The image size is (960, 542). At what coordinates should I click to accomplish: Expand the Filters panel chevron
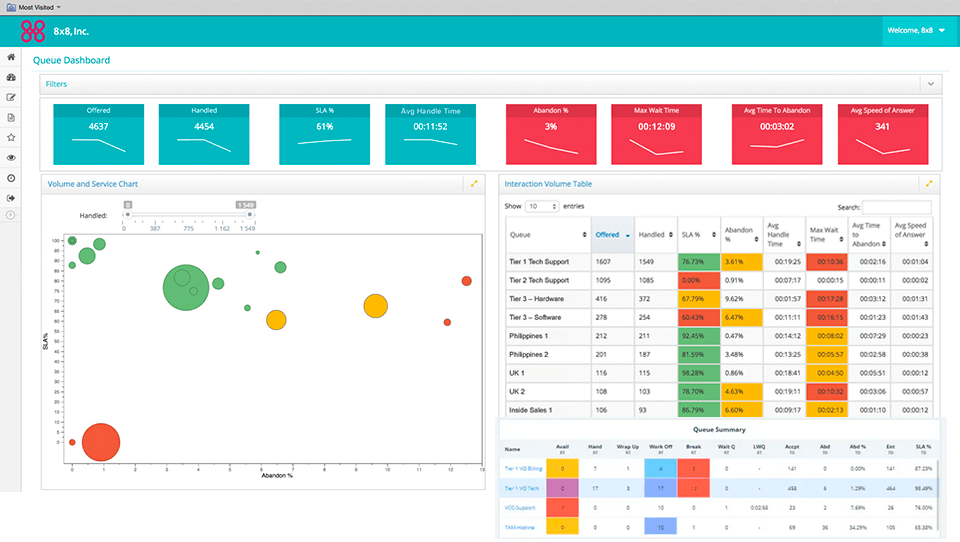point(930,84)
